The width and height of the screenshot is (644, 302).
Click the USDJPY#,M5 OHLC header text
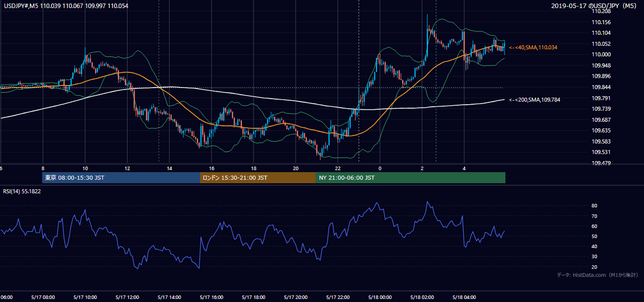[65, 6]
